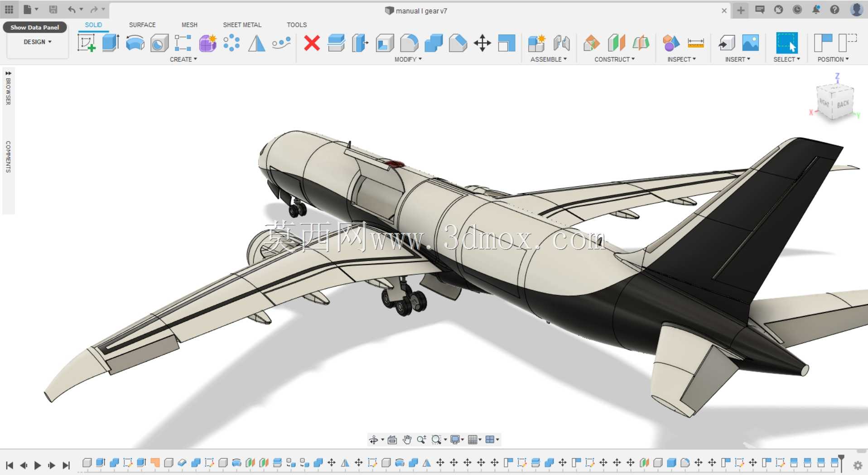Image resolution: width=868 pixels, height=475 pixels.
Task: Click the timeline end marker
Action: [x=841, y=463]
